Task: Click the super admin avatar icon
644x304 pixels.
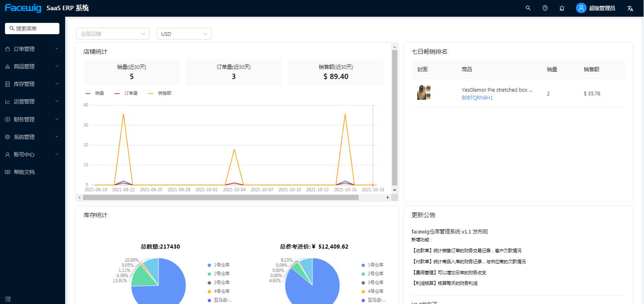Action: [581, 8]
